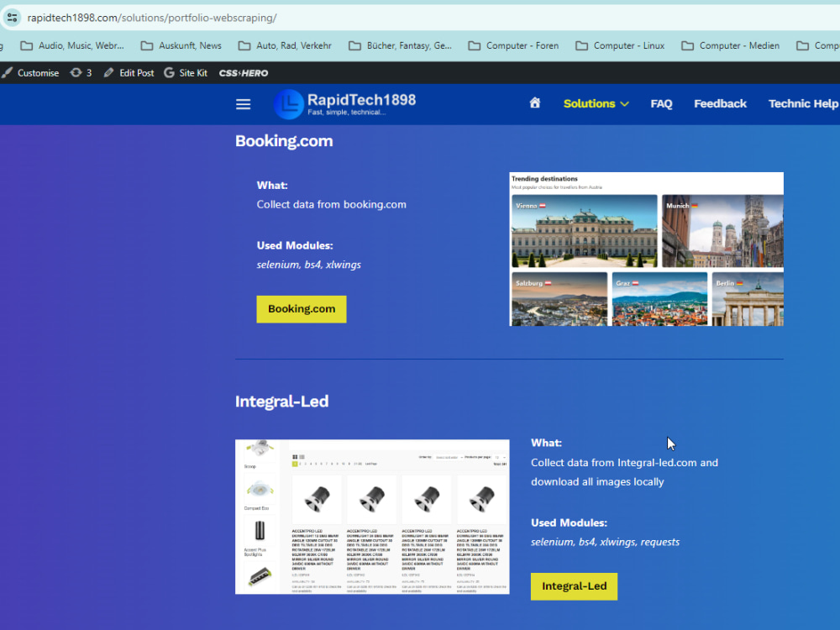Open Site Kit from admin bar
Viewport: 840px width, 630px height.
tap(186, 73)
